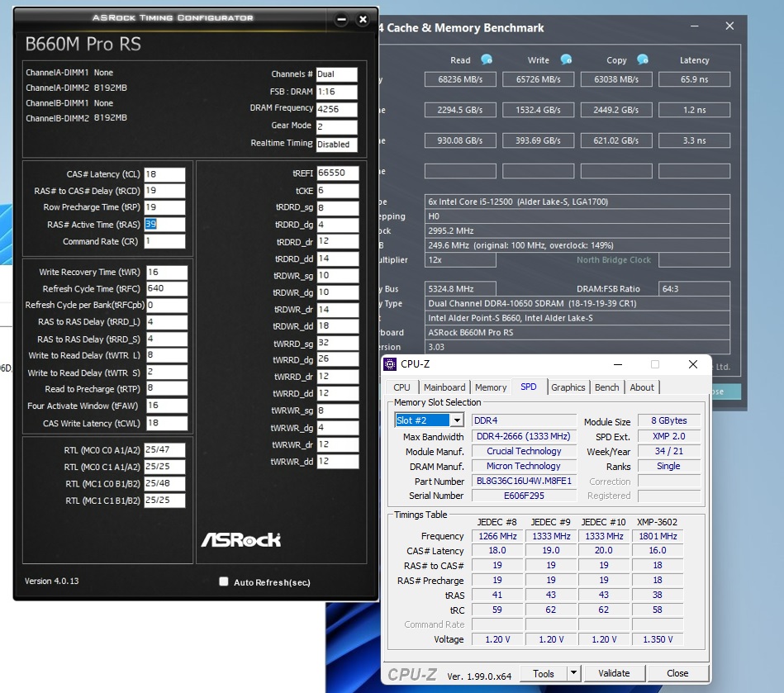Click the tRDRD_sg value field
784x693 pixels.
point(338,207)
